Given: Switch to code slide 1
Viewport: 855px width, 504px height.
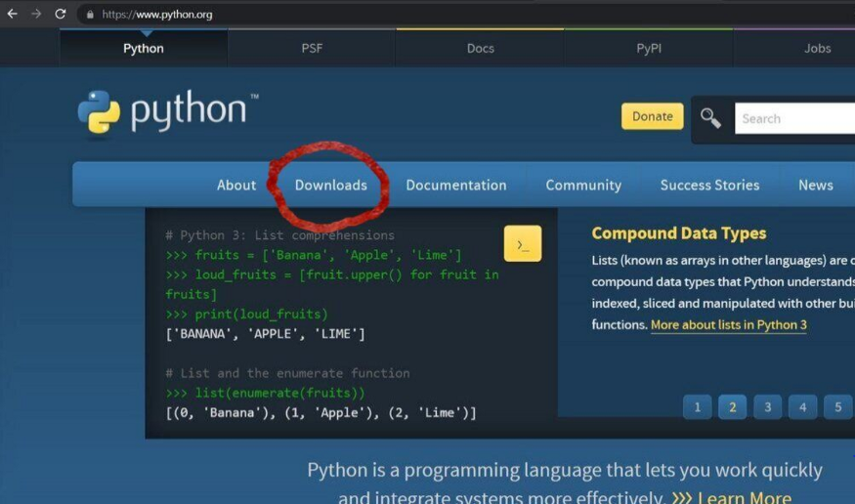Looking at the screenshot, I should (x=697, y=407).
